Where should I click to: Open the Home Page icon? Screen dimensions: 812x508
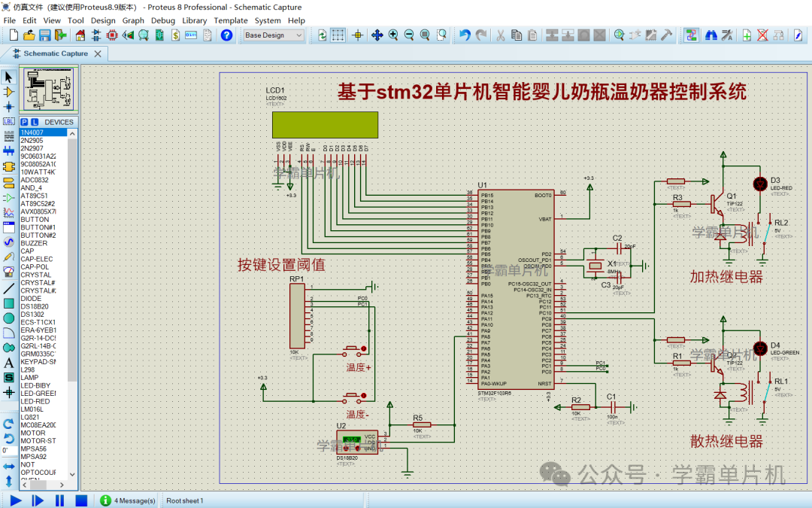80,35
